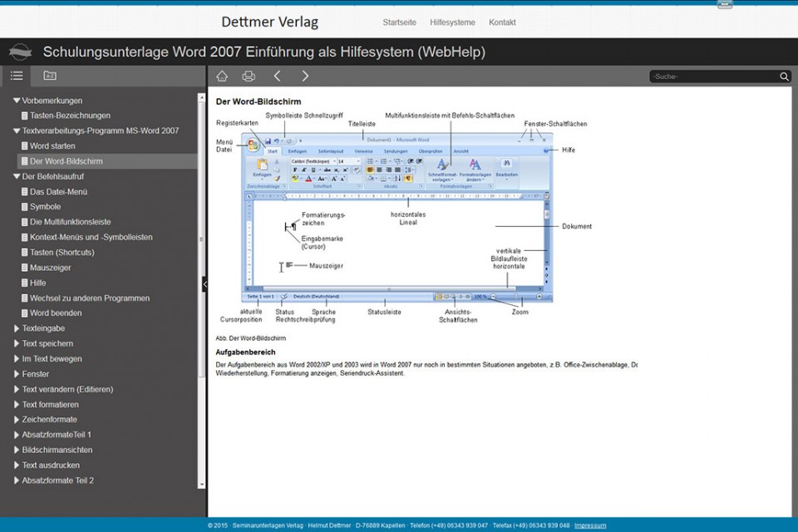Click the Suche search input field

click(x=713, y=76)
